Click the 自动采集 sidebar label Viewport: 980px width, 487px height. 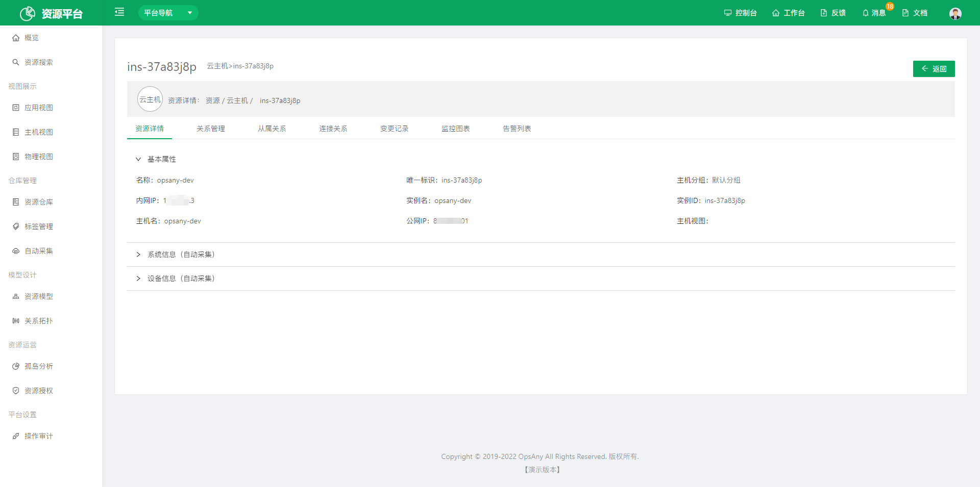click(x=39, y=251)
